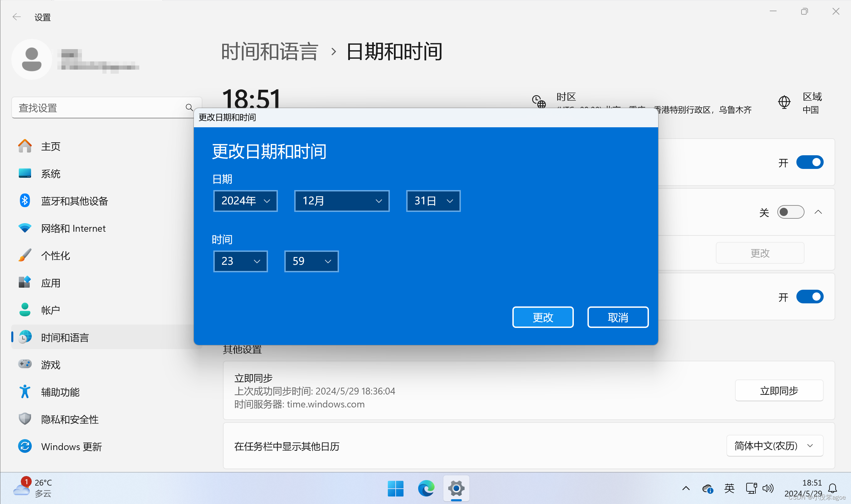This screenshot has height=504, width=851.
Task: Click the 立即同步 sync button
Action: point(779,390)
